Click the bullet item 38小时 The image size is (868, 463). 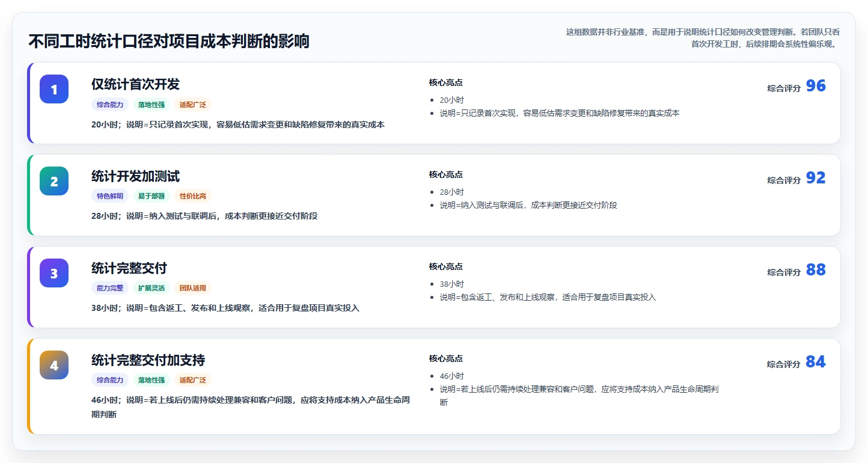452,284
